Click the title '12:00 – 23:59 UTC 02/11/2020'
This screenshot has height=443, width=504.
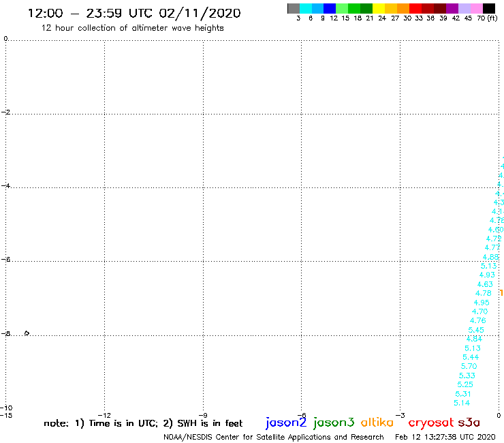pyautogui.click(x=134, y=14)
